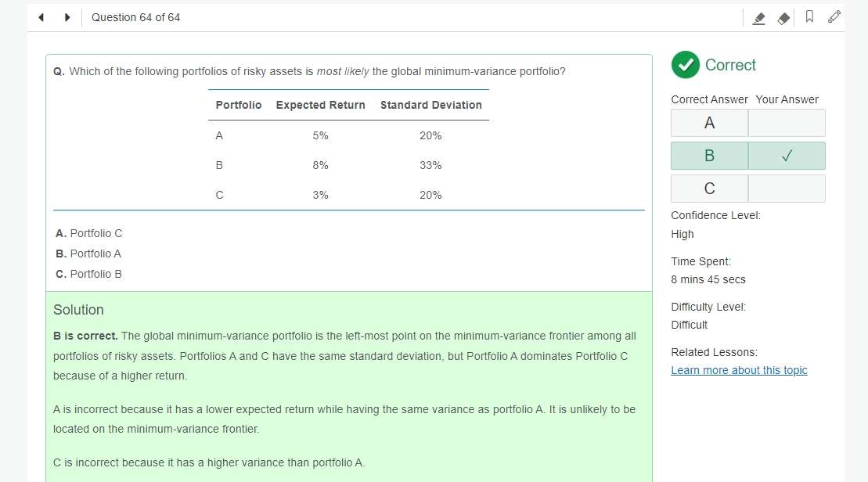
Task: Bookmark this question
Action: pos(809,16)
